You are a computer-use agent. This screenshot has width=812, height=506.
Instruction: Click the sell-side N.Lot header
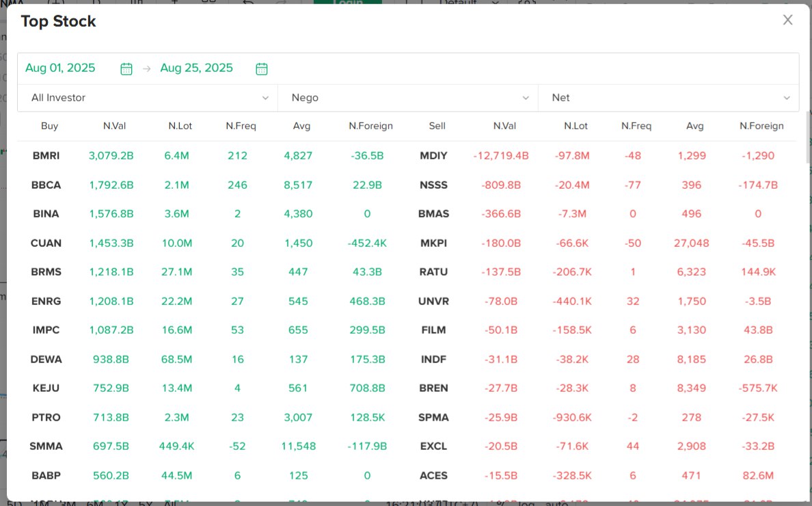click(x=576, y=126)
